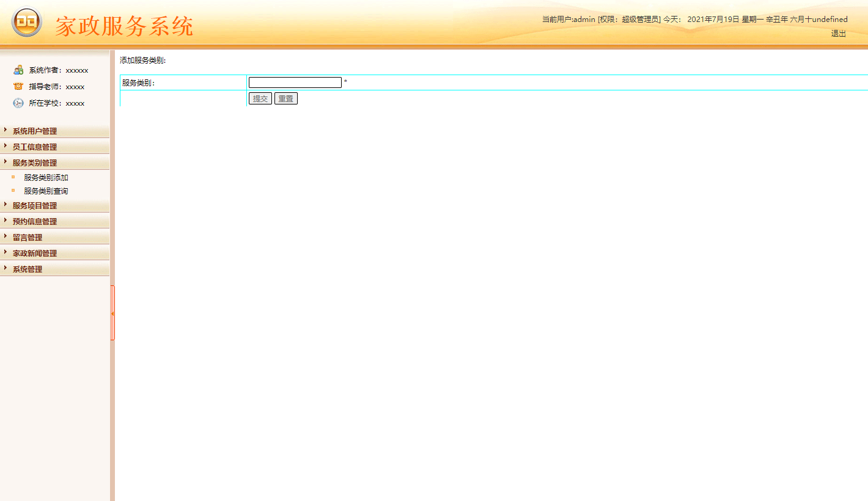Image resolution: width=868 pixels, height=501 pixels.
Task: Click the bullet beside 服务类别添加
Action: click(x=13, y=177)
